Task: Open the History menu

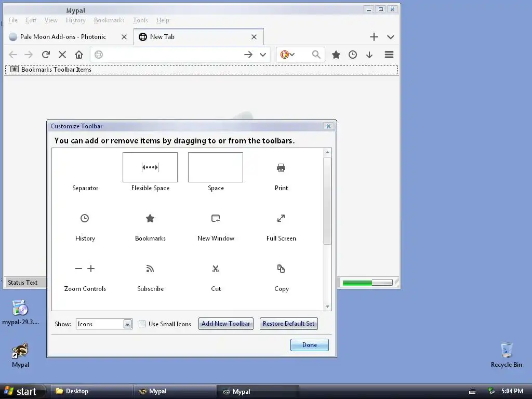Action: pos(76,20)
